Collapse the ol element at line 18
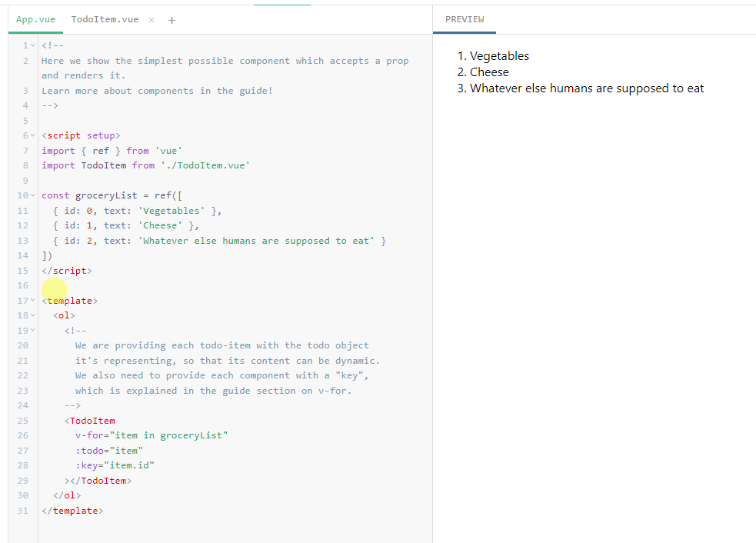756x543 pixels. (x=33, y=315)
